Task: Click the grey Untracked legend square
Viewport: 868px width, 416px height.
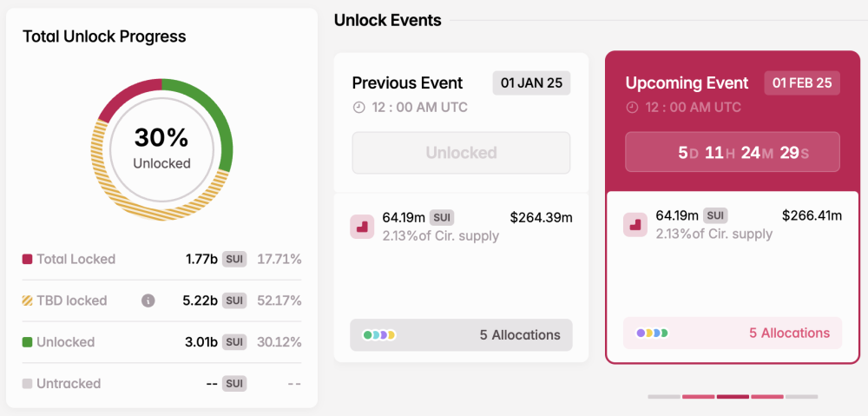Action: coord(27,384)
